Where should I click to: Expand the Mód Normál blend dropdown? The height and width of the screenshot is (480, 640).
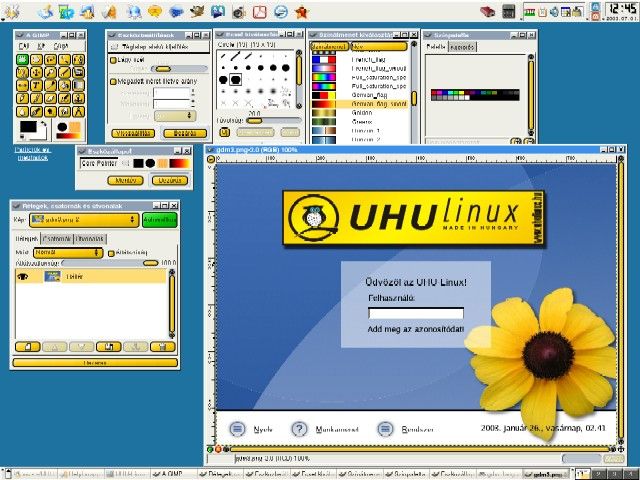pos(68,253)
